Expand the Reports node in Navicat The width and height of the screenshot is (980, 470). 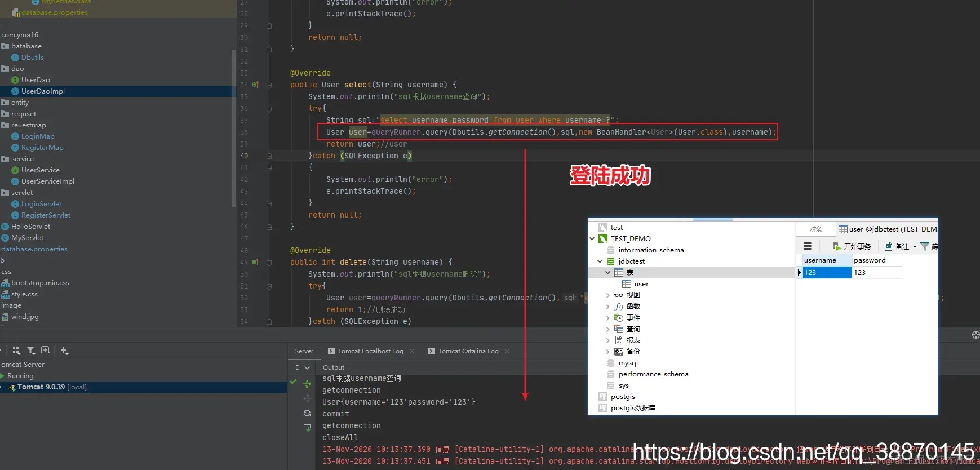tap(608, 340)
